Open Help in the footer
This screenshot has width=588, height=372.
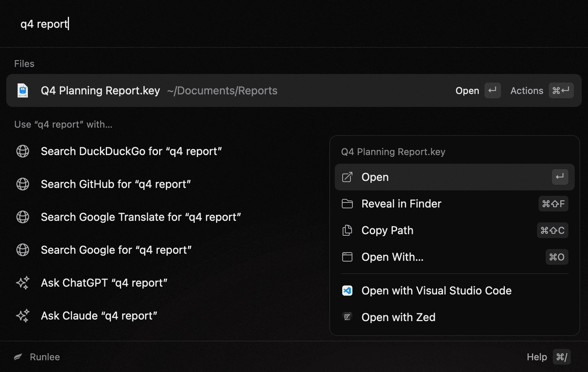(x=537, y=357)
